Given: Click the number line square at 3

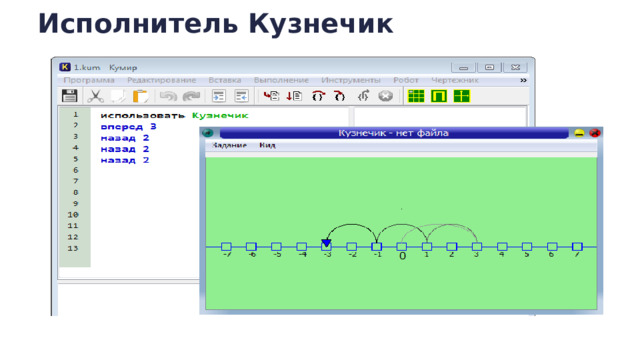Looking at the screenshot, I should pyautogui.click(x=477, y=247).
